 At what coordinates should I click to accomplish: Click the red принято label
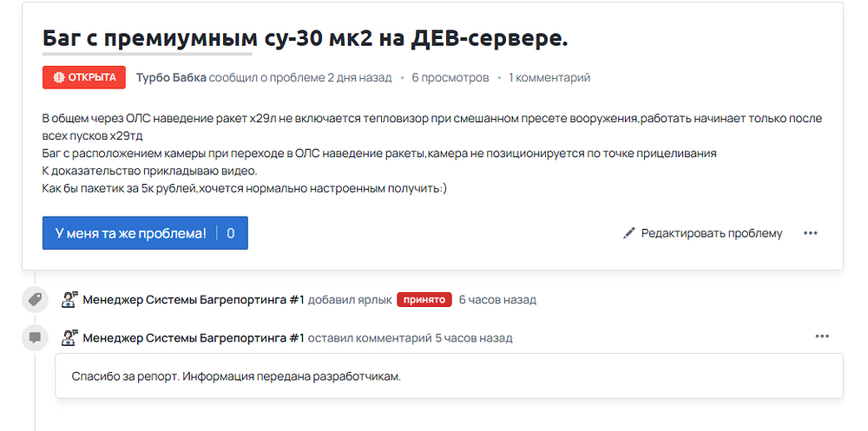point(424,300)
